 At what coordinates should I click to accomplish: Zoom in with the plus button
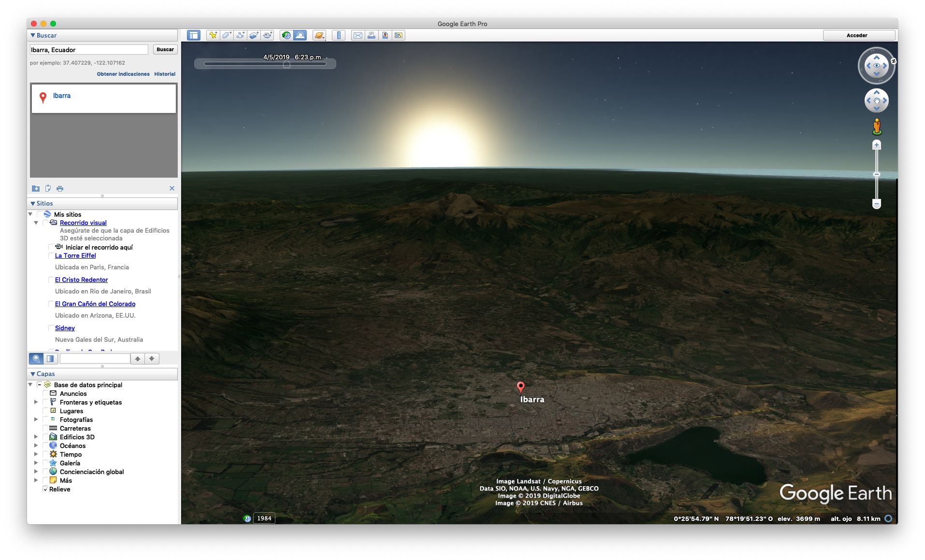(x=877, y=145)
